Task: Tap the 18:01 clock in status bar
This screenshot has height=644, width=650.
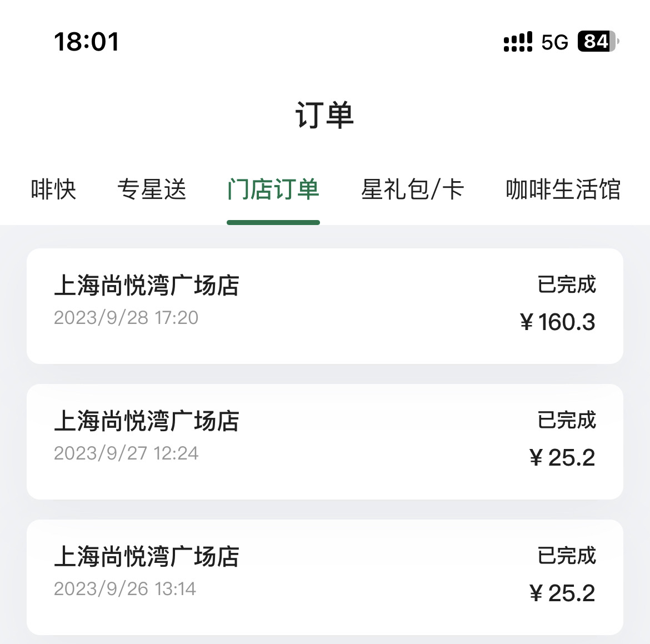Action: (x=87, y=42)
